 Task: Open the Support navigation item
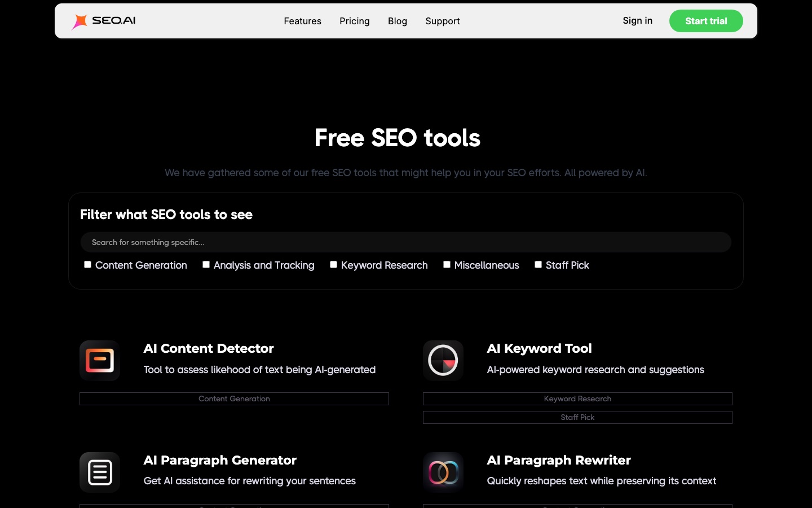(443, 21)
